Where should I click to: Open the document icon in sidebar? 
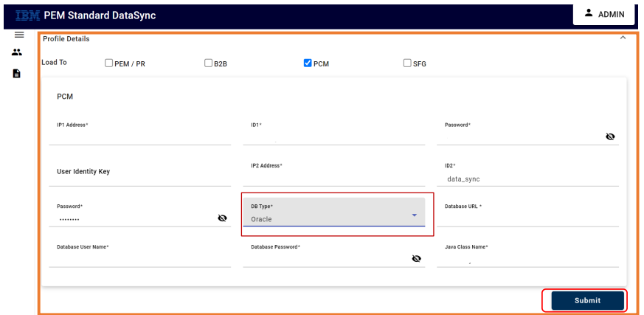tap(16, 74)
